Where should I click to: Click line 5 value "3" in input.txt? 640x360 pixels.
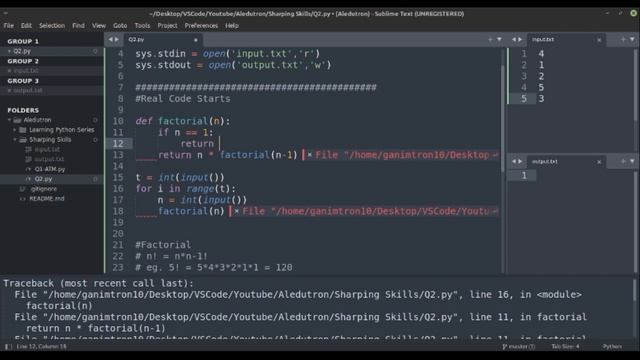click(541, 99)
